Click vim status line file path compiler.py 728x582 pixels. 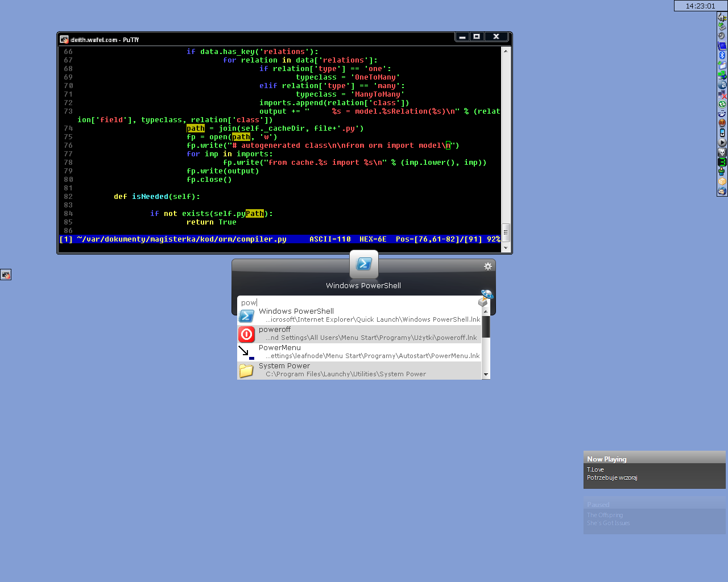click(182, 239)
